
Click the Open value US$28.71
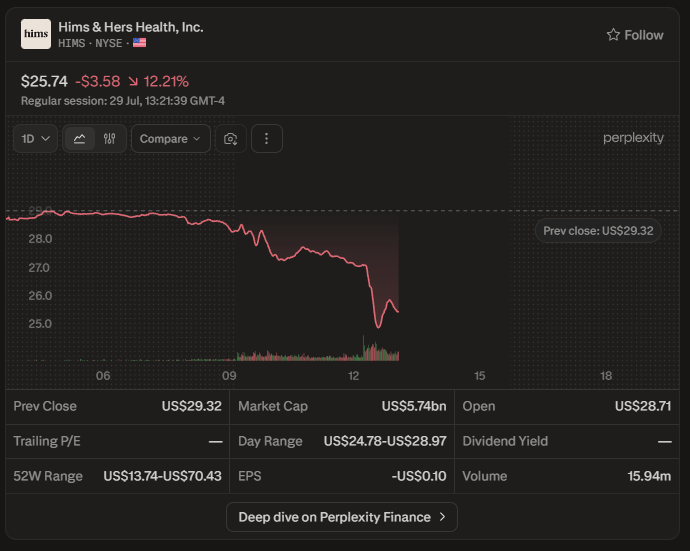click(643, 406)
